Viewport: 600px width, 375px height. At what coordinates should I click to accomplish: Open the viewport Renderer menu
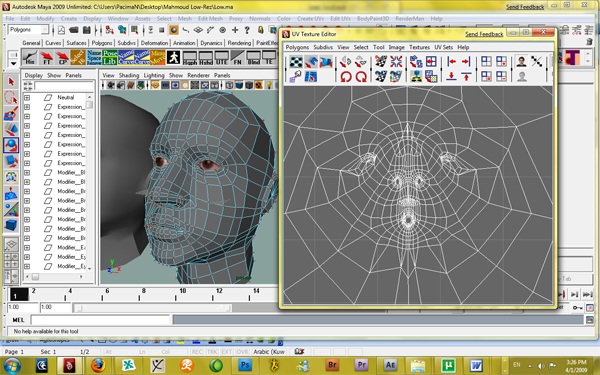click(x=198, y=75)
